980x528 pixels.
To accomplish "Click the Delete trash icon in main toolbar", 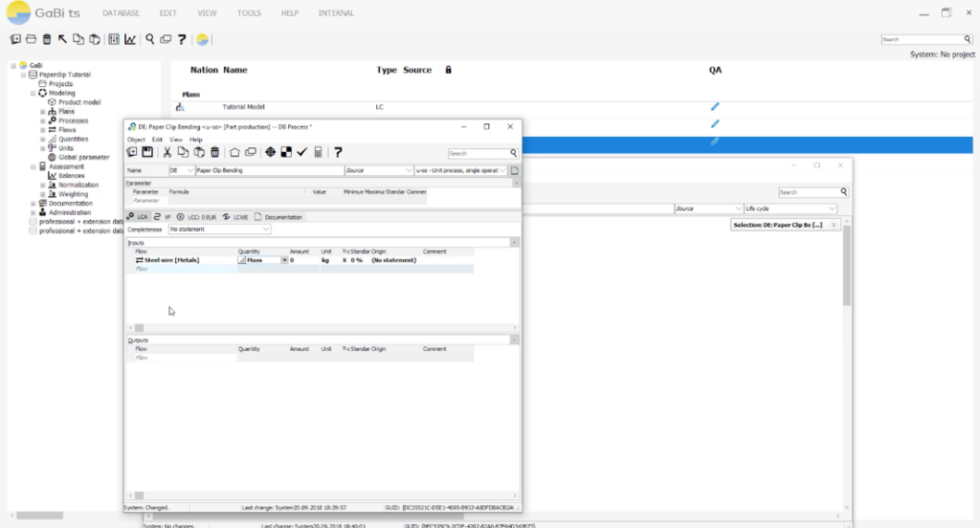I will pos(47,39).
